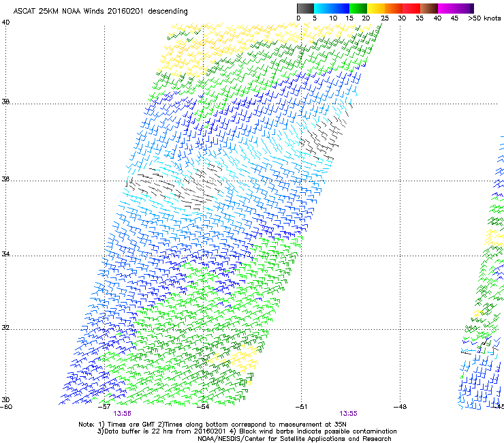Click the brown 35-40 knots legend color
The width and height of the screenshot is (504, 443).
[x=429, y=8]
